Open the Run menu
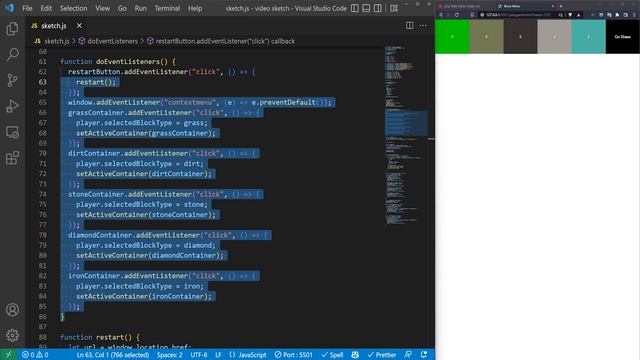This screenshot has width=640, height=360. click(140, 8)
